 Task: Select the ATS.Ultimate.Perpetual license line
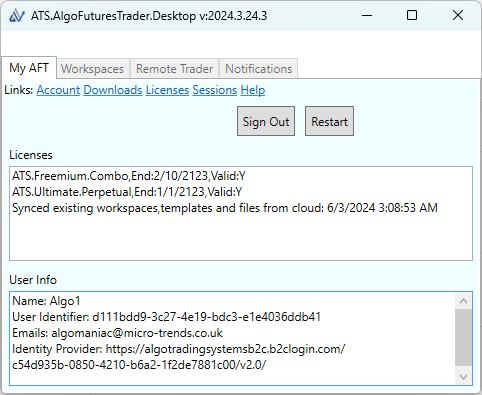[127, 192]
